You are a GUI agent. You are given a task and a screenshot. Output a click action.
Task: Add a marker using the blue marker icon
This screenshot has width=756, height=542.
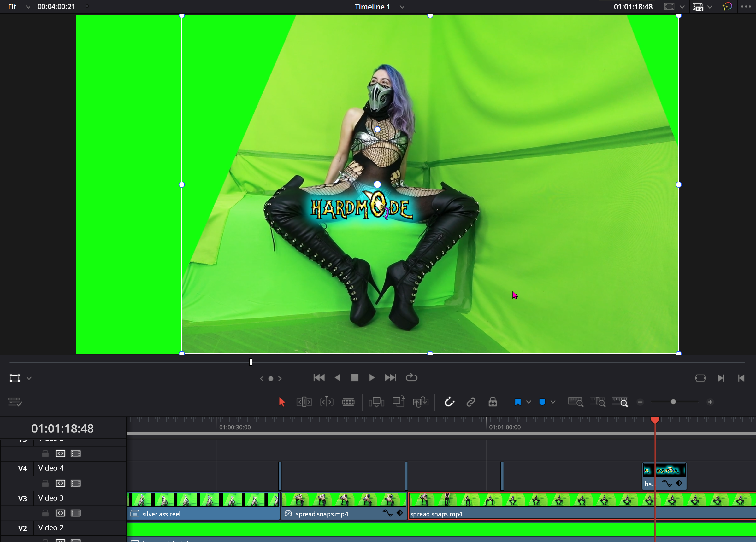(542, 402)
